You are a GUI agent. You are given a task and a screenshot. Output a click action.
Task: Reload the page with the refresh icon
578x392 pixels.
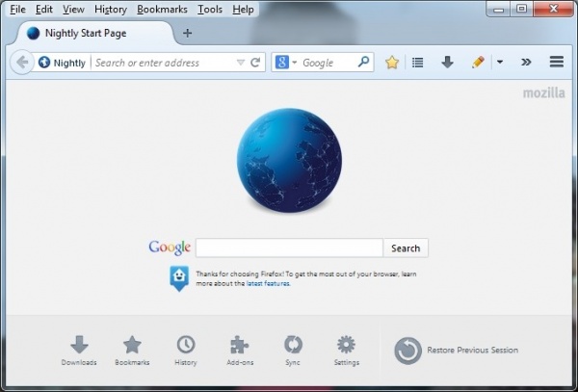255,63
